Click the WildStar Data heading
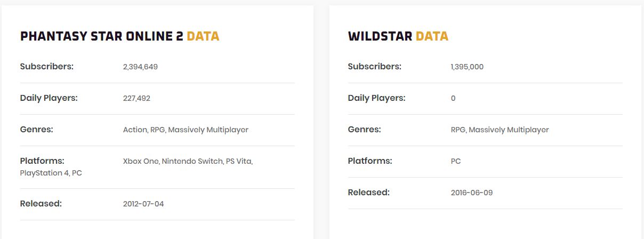Screen dimensions: 644x239 pos(398,36)
